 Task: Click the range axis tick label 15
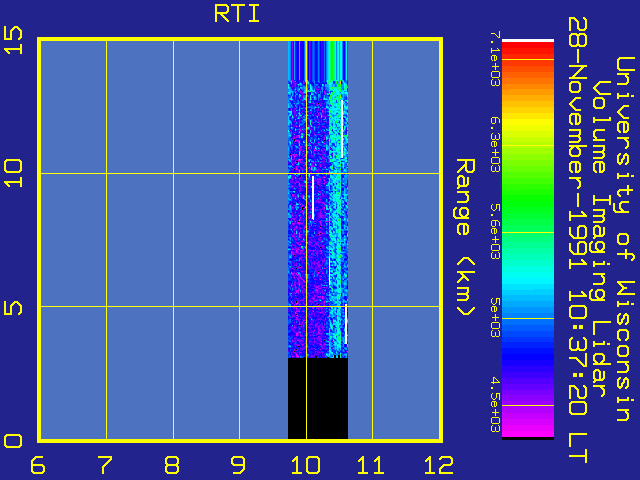click(13, 40)
